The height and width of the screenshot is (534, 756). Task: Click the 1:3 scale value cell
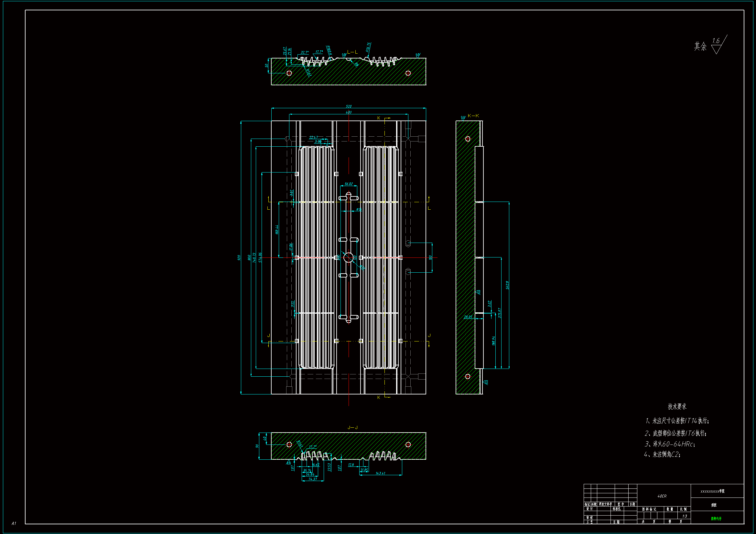(x=685, y=516)
